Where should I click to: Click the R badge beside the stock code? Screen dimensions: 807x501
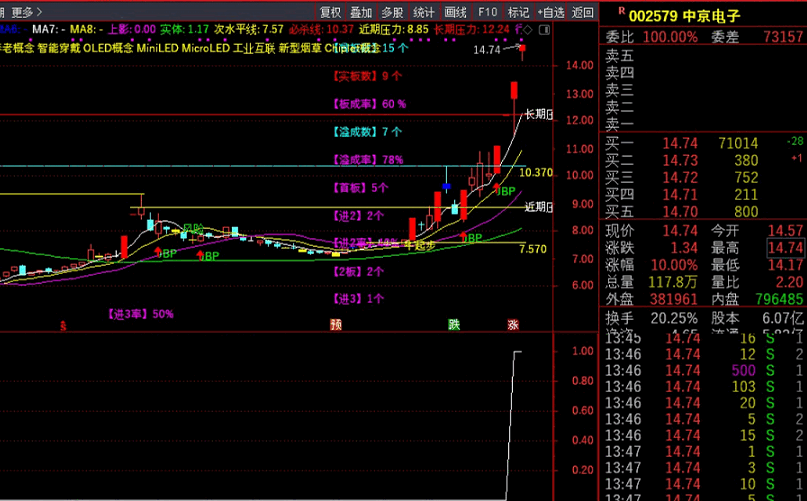tap(621, 11)
